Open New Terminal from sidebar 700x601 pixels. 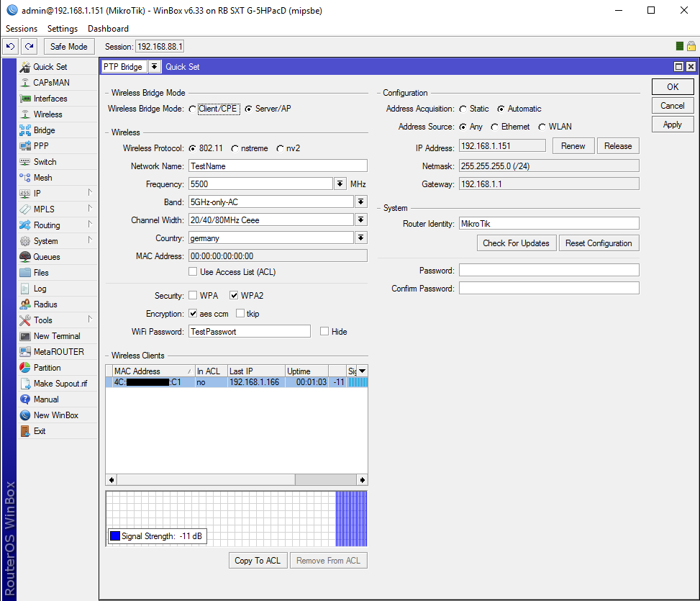click(57, 336)
